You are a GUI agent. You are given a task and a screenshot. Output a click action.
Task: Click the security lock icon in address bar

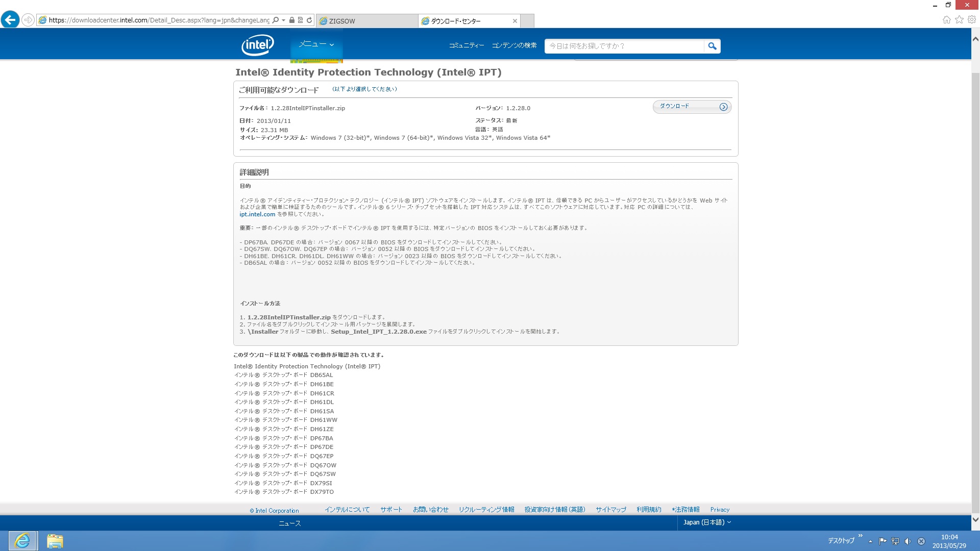coord(291,20)
